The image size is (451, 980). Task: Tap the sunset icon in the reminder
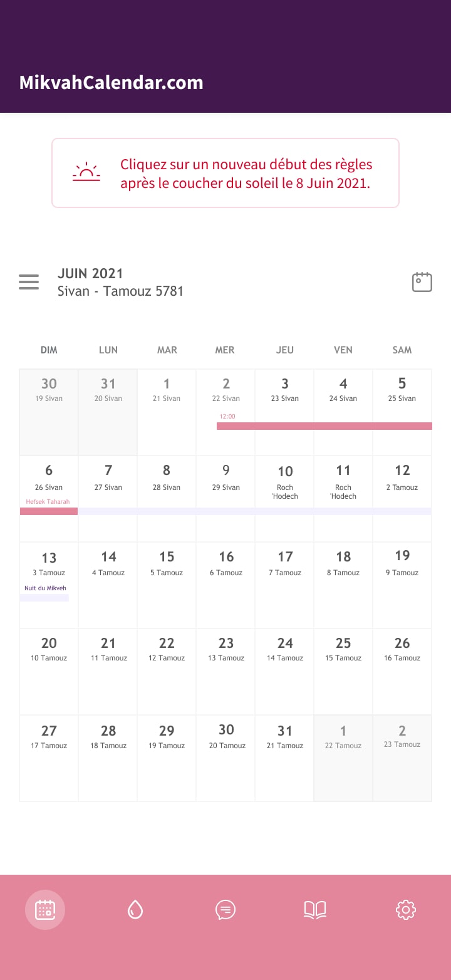click(x=86, y=172)
